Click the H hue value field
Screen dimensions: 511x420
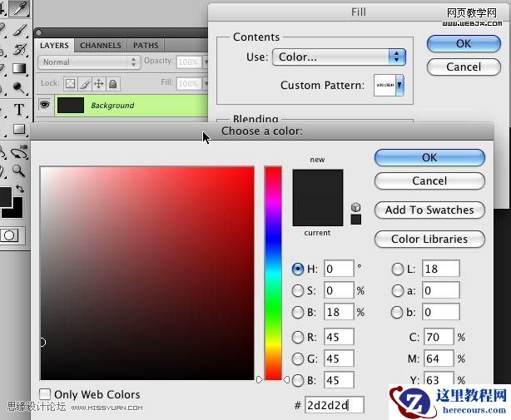coord(339,269)
